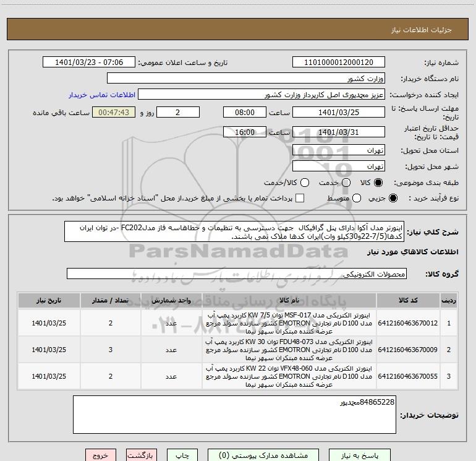Click مشاهده مدارک پیوستی (0) button
Screen dimensions: 476x461
tap(263, 455)
